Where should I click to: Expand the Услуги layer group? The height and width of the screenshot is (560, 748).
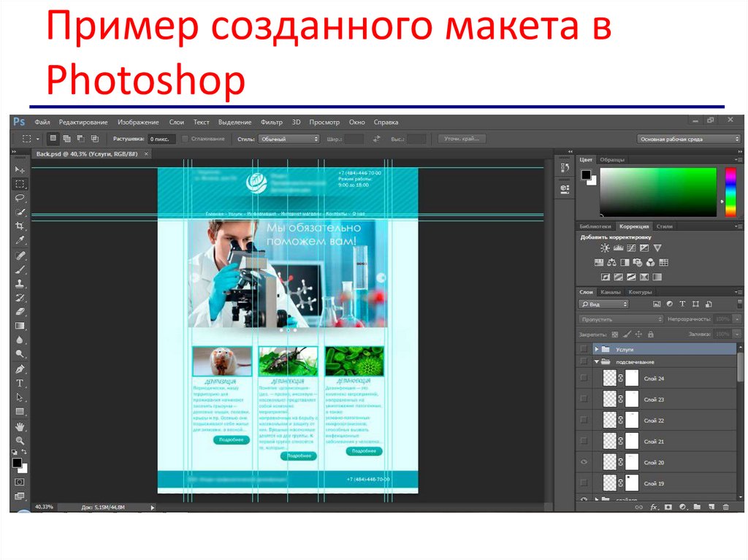point(596,350)
